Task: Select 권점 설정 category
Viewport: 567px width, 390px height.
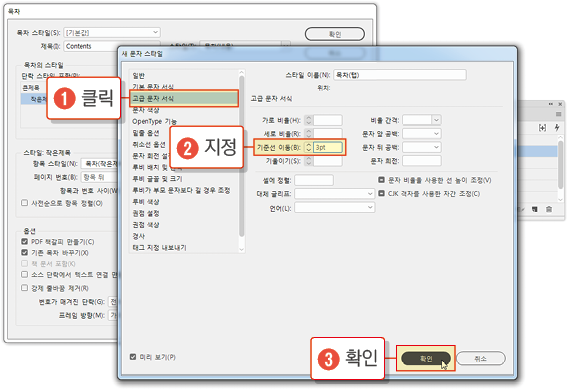Action: click(146, 213)
